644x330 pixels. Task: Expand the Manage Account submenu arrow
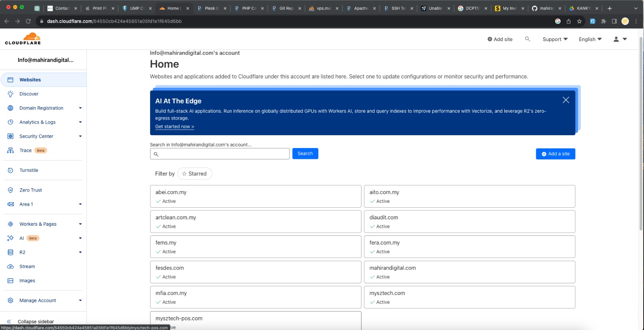[x=80, y=300]
